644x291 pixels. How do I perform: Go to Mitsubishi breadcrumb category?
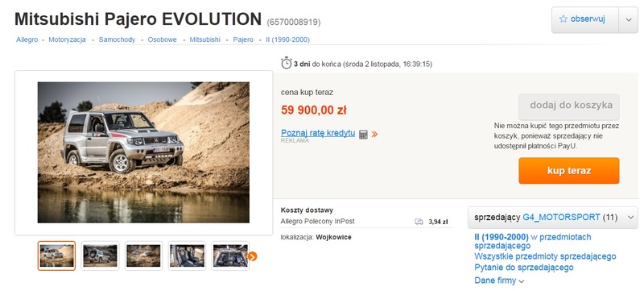pos(205,39)
